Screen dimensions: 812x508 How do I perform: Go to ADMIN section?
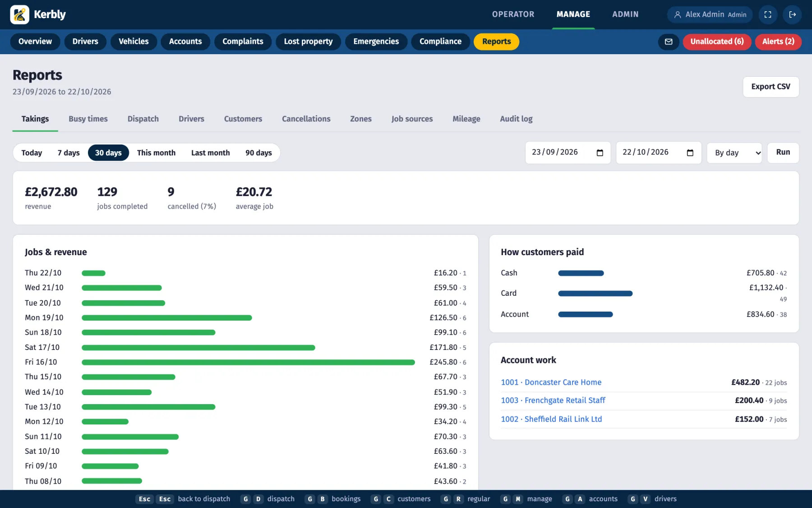[625, 14]
